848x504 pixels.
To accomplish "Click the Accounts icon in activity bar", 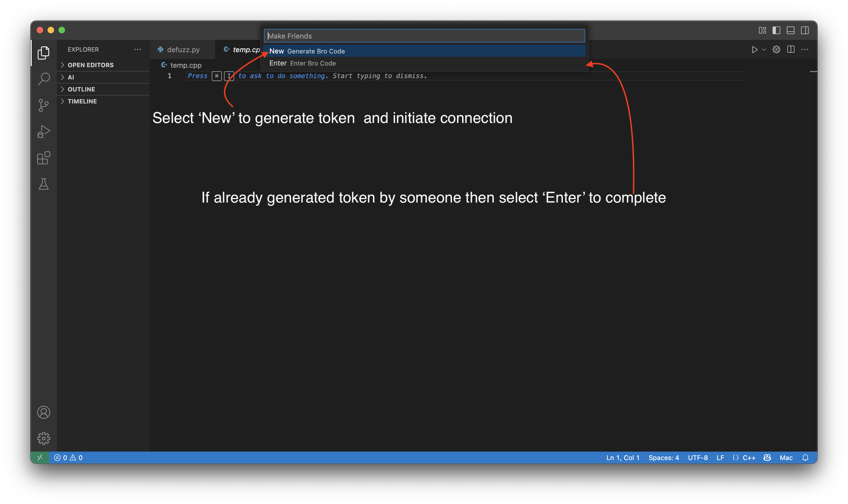I will (43, 412).
